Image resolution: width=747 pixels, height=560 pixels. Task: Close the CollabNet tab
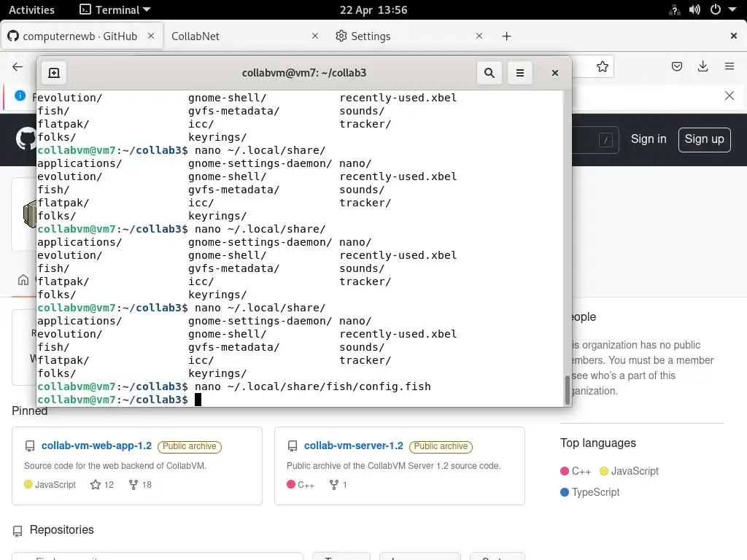[x=315, y=36]
